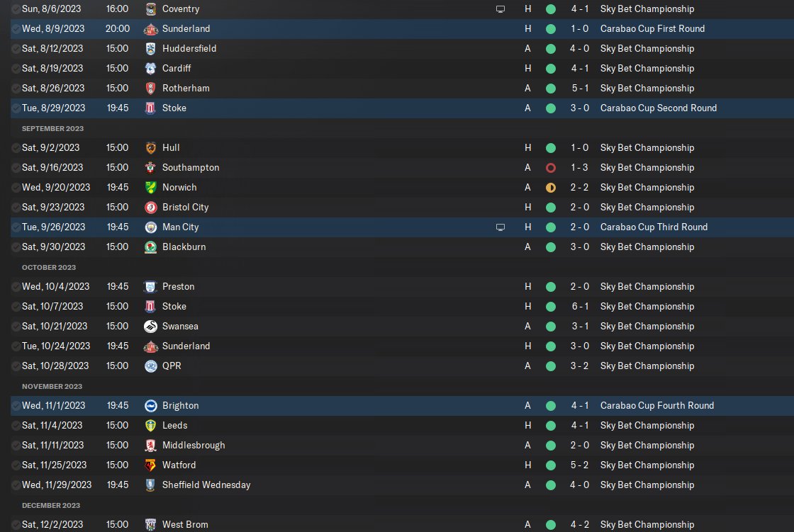The height and width of the screenshot is (532, 794).
Task: Click the Watford club badge
Action: click(x=150, y=465)
